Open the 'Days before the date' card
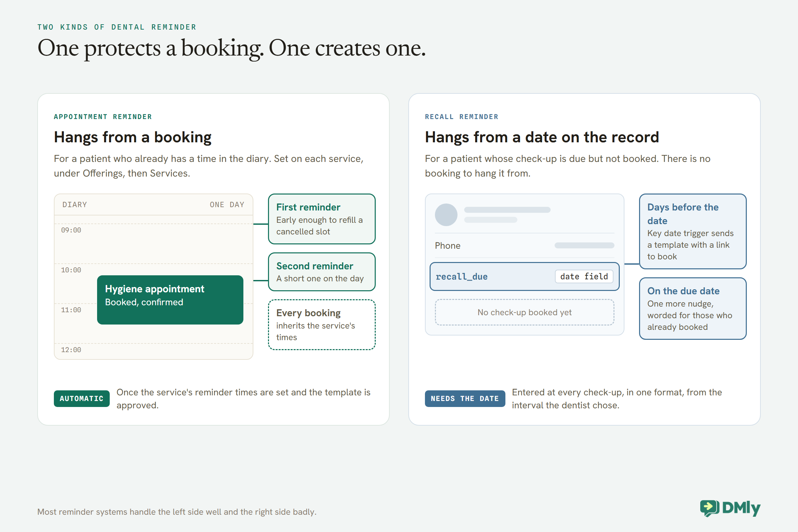 (693, 231)
